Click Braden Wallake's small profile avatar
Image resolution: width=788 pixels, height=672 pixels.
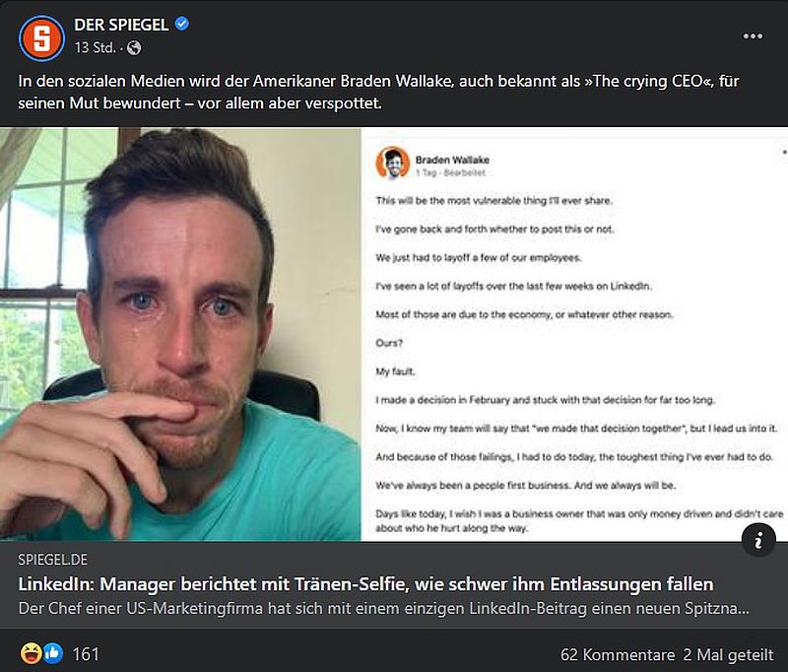click(x=393, y=163)
